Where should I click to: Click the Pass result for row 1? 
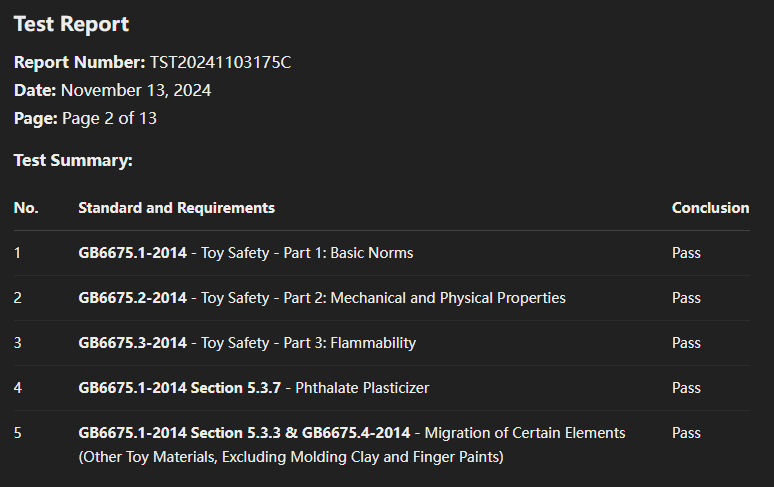pyautogui.click(x=686, y=253)
